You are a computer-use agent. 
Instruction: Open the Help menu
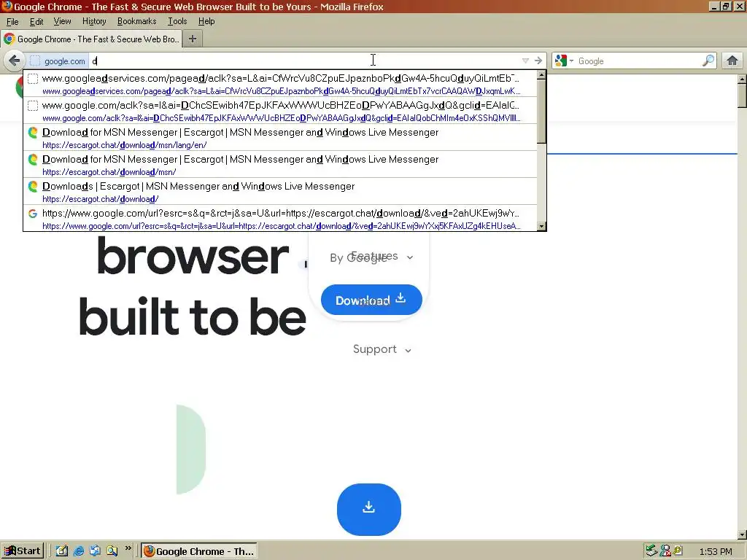[x=206, y=21]
